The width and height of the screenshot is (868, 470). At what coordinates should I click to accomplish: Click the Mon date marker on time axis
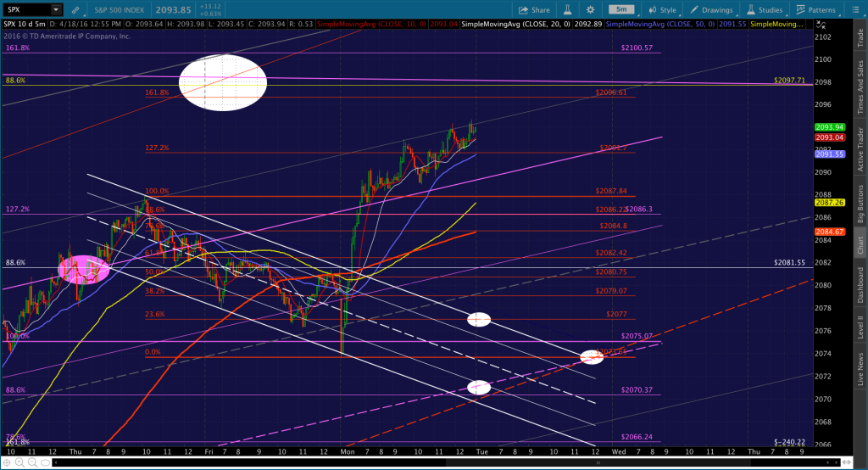[347, 451]
